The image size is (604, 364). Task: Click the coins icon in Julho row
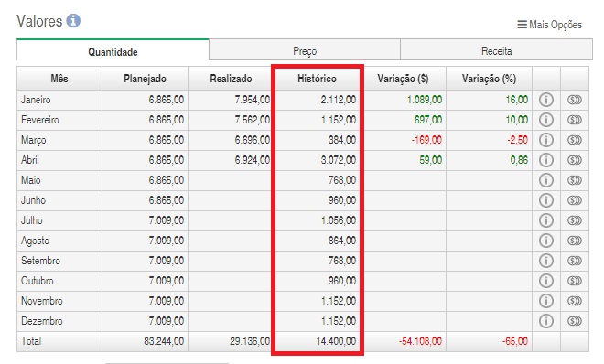click(575, 220)
